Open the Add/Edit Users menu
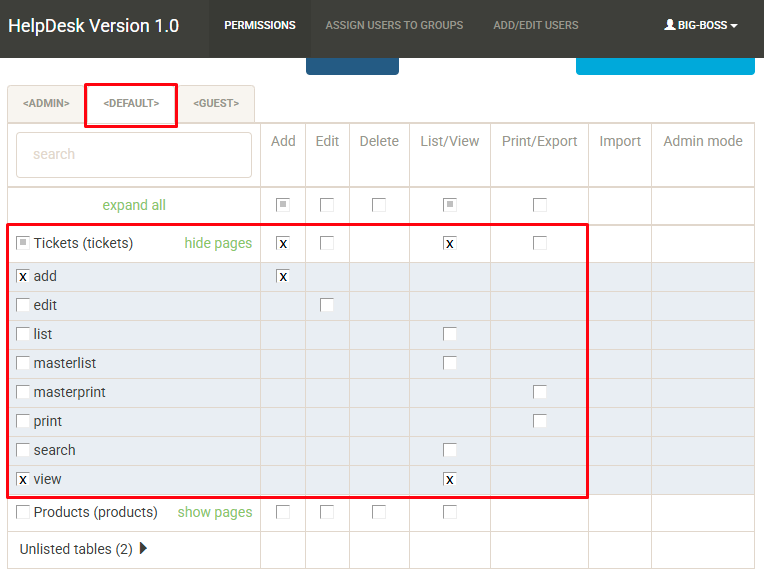764x574 pixels. tap(535, 25)
